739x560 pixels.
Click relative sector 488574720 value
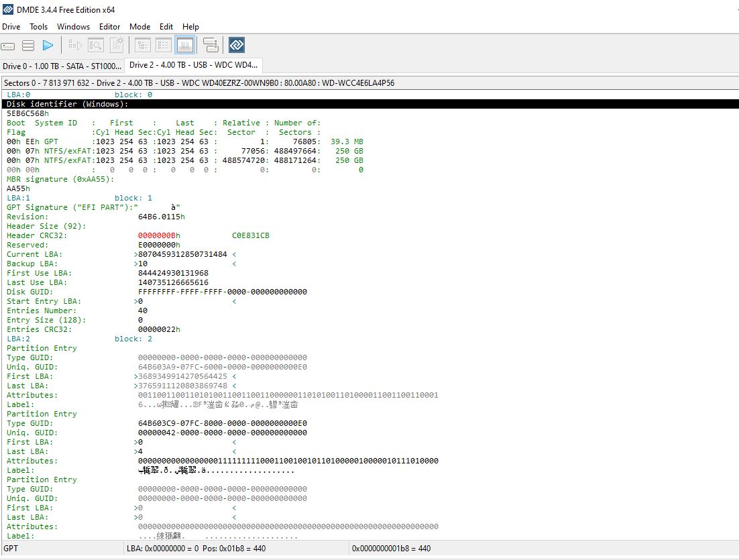[243, 161]
